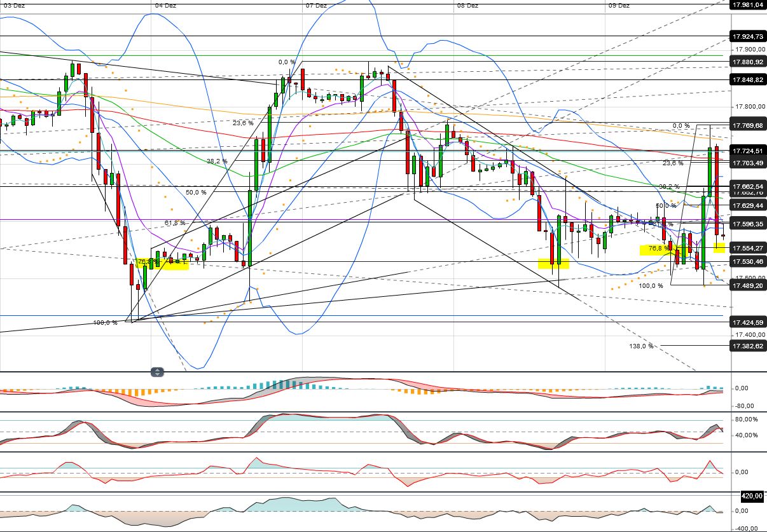Click the 17.800,00 axis tick value
The width and height of the screenshot is (767, 532).
click(x=749, y=106)
